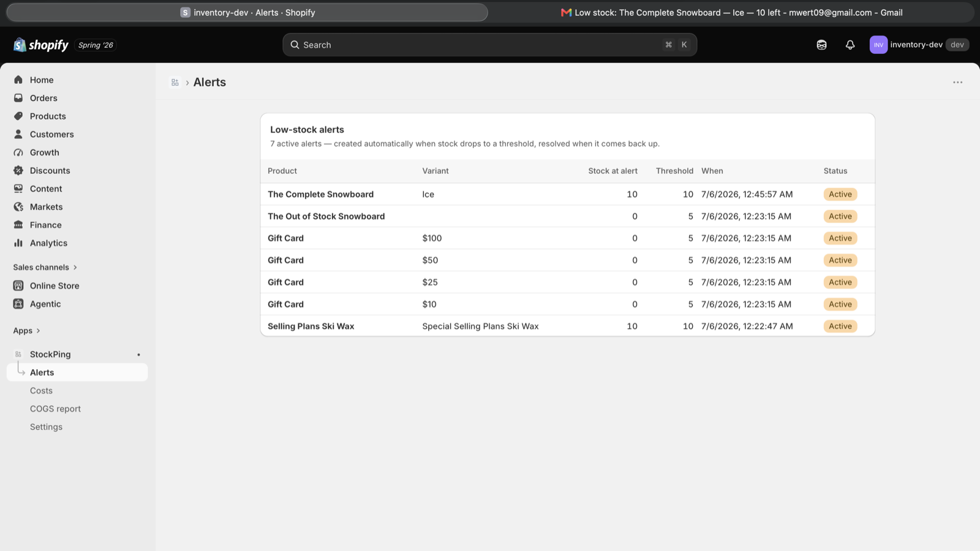980x551 pixels.
Task: Click the Gift Card $50 variant
Action: point(430,260)
